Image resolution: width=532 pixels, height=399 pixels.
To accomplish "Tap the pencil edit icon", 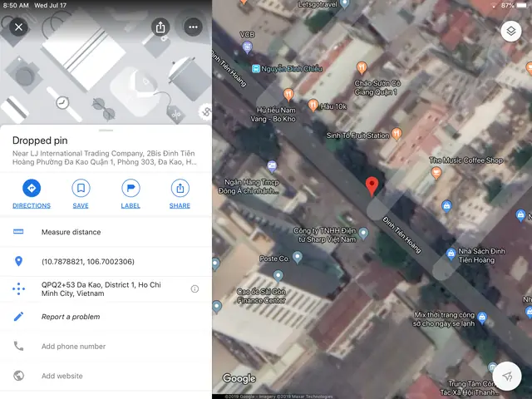I will (x=18, y=317).
